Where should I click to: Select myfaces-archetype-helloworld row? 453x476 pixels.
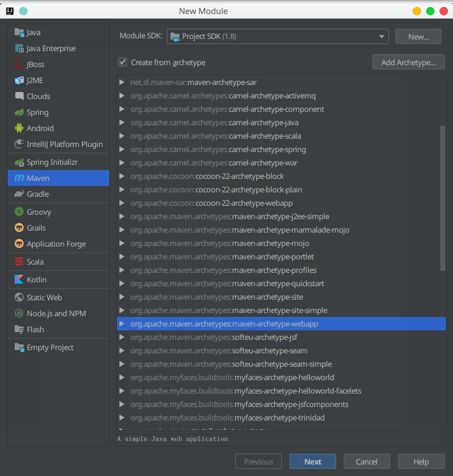tap(282, 378)
